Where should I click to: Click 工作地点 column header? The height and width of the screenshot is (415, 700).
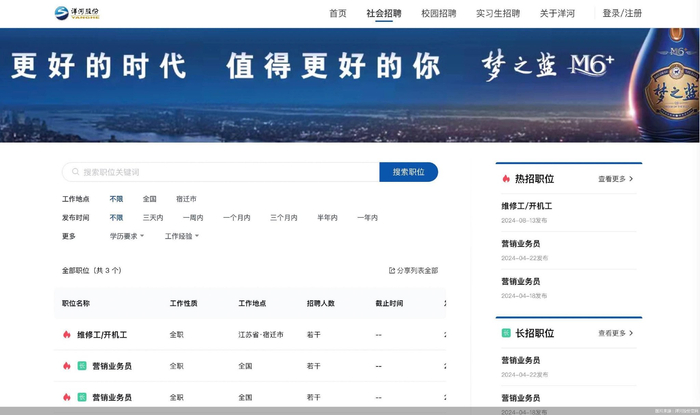click(252, 303)
